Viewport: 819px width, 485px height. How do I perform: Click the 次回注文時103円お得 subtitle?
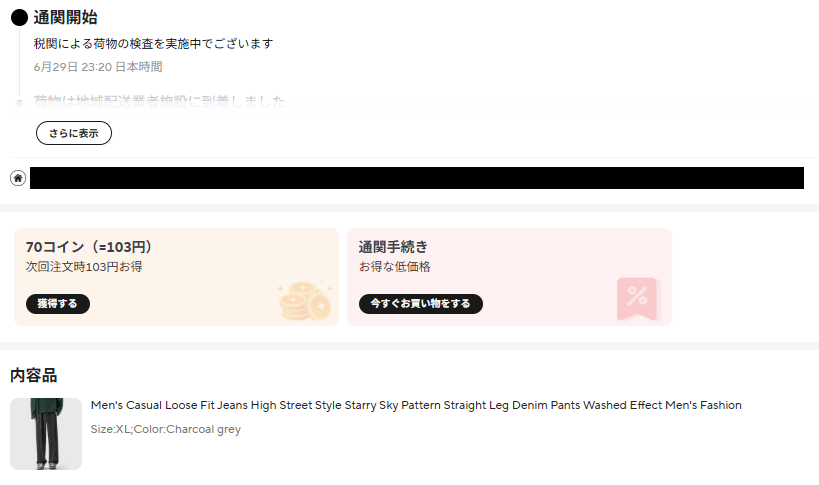click(x=84, y=267)
